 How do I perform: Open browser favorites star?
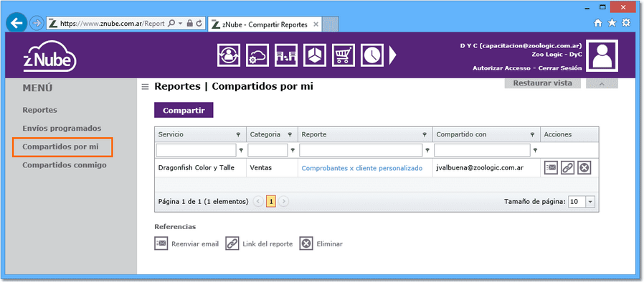click(x=612, y=24)
